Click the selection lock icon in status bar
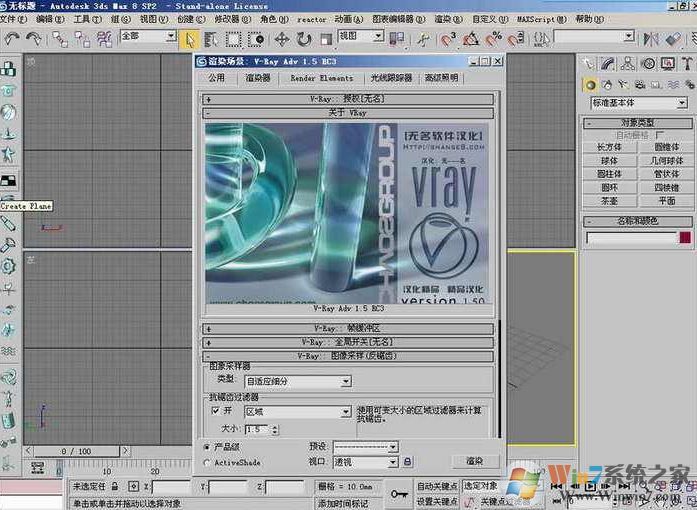697x510 pixels. click(x=115, y=486)
